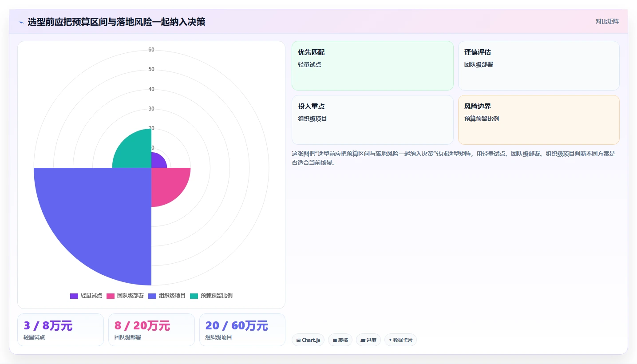Click the icon in the 数据卡片 tag
This screenshot has height=364, width=637.
[390, 340]
